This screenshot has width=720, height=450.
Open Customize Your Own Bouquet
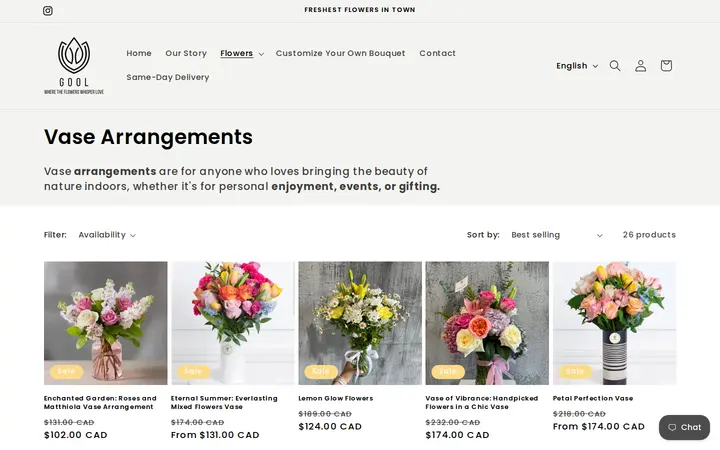click(340, 53)
